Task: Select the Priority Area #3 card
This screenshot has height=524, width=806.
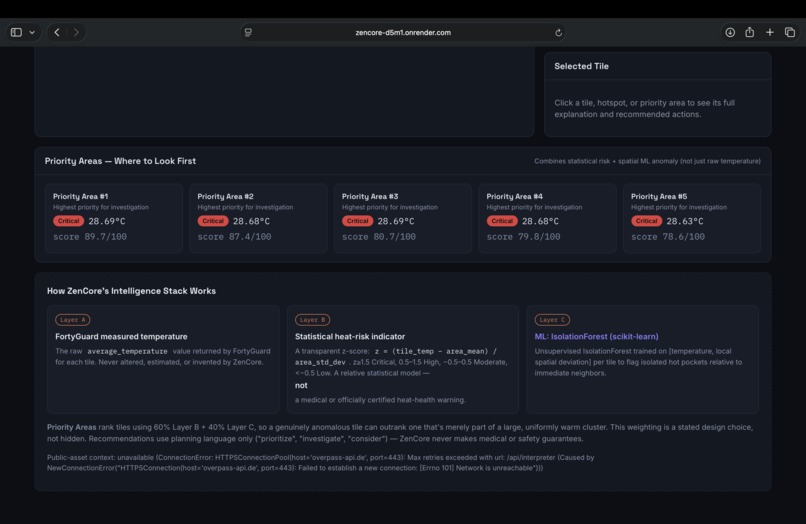Action: pos(402,218)
